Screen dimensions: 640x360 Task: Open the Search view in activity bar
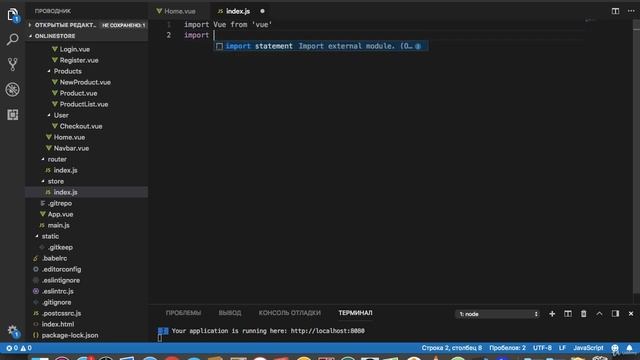[x=13, y=40]
